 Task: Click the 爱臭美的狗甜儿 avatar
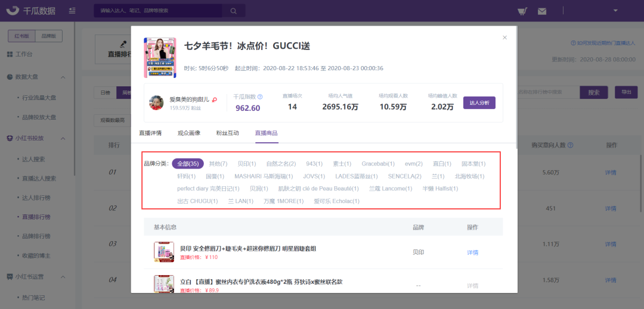156,103
